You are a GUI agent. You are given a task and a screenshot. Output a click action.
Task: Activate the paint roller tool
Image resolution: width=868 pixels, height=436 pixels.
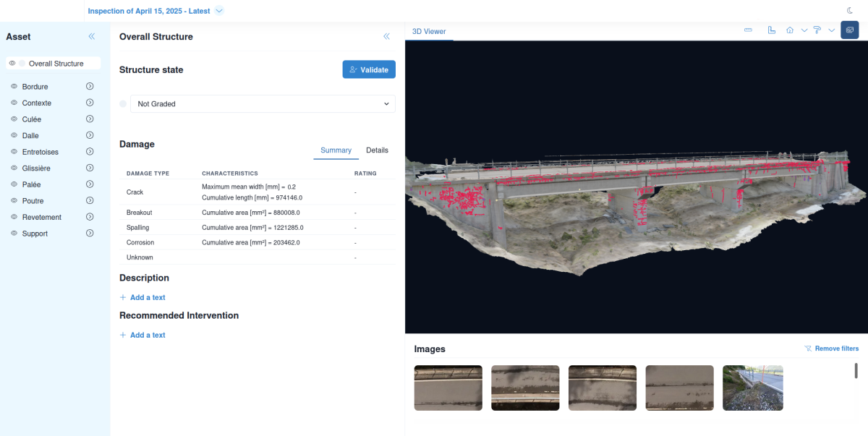click(x=817, y=30)
